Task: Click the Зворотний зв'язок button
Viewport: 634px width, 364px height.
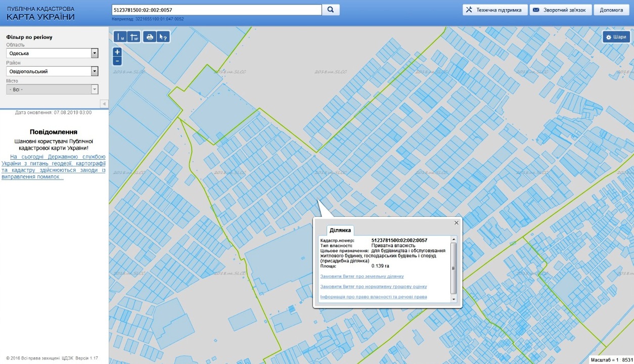Action: [560, 10]
